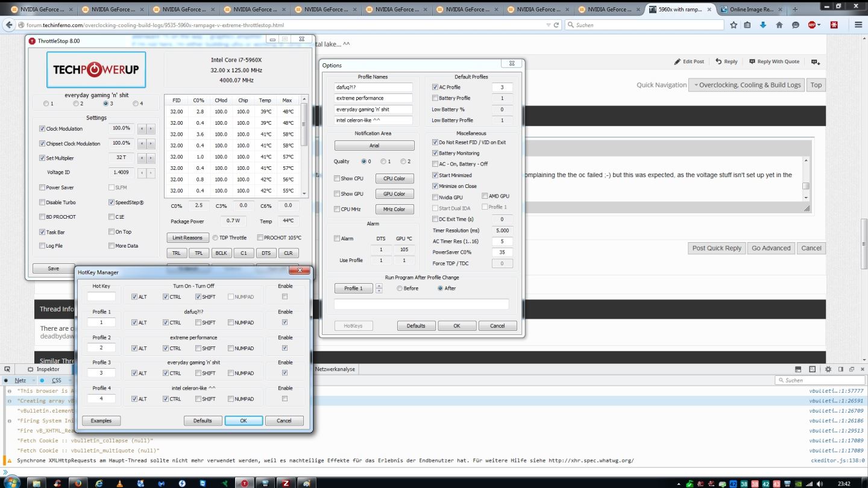Open VLC media player from taskbar
The image size is (868, 488).
pyautogui.click(x=120, y=483)
